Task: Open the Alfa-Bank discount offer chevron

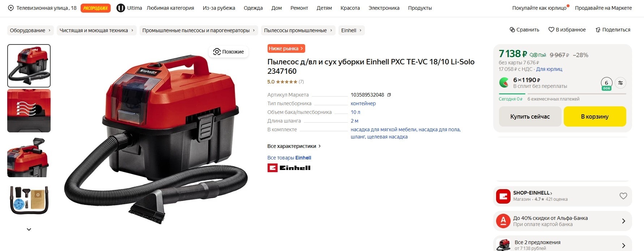Action: (x=623, y=221)
